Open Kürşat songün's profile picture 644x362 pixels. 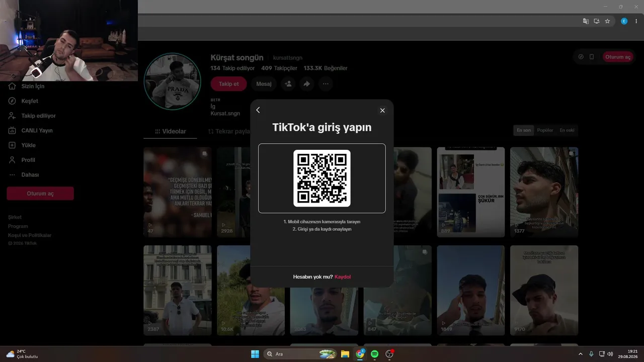point(173,81)
